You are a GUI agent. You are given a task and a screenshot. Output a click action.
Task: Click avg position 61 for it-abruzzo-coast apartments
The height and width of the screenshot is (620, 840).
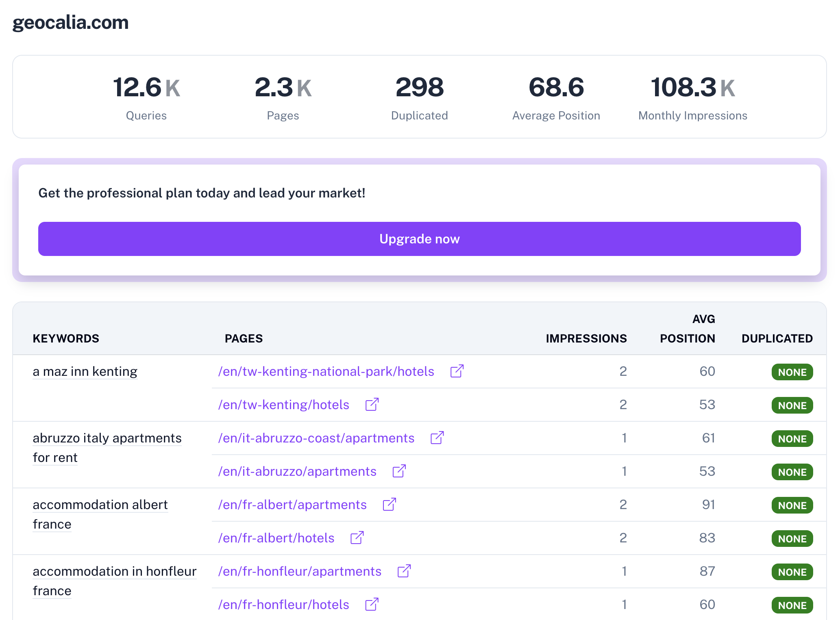[708, 438]
